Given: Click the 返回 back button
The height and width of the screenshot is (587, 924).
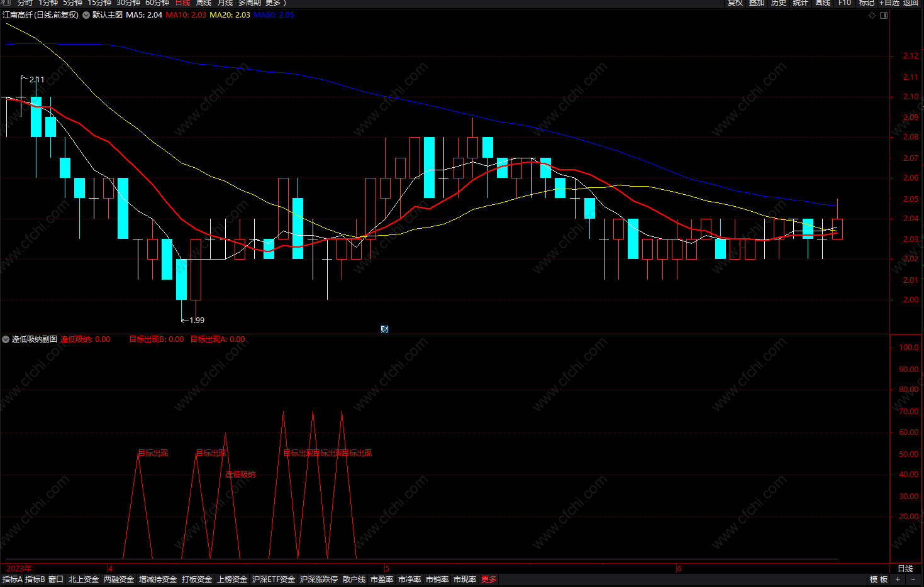Looking at the screenshot, I should [x=911, y=3].
